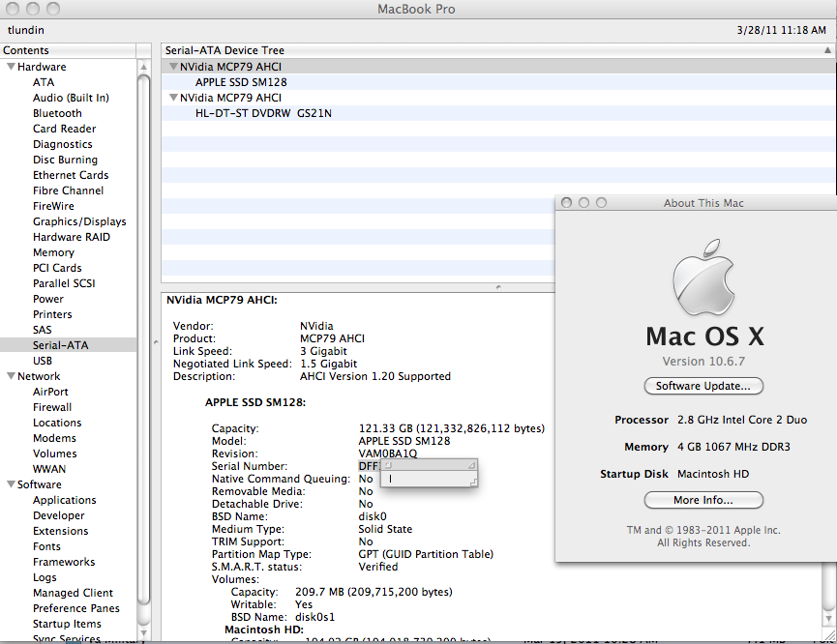This screenshot has height=644, width=837.
Task: Click sidebar vertical split divider handle
Action: coord(156,342)
